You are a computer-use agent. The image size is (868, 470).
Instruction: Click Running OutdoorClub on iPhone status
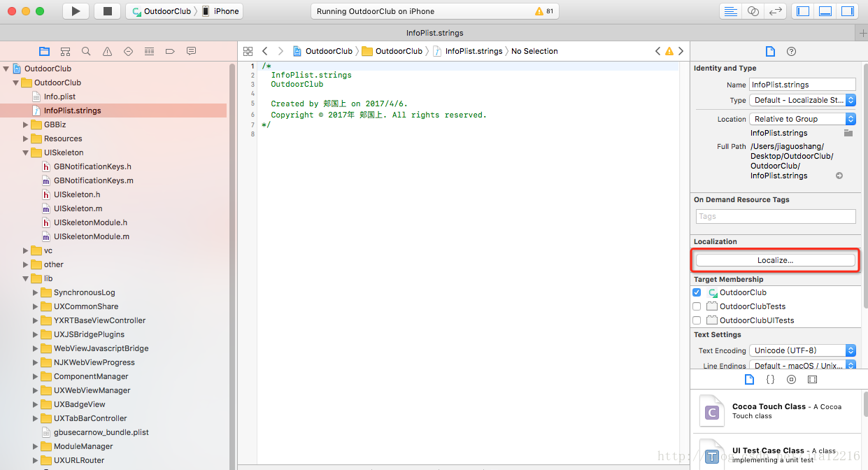pyautogui.click(x=376, y=11)
